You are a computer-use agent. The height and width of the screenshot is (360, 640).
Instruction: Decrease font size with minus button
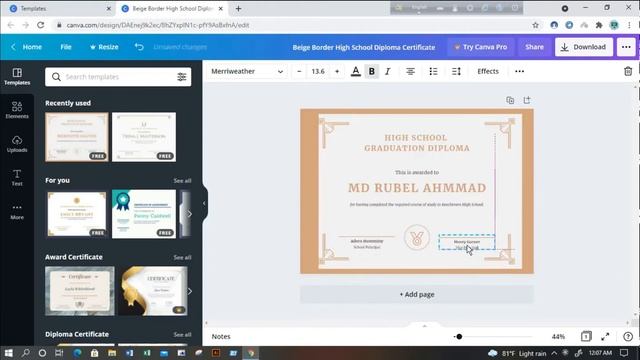(x=299, y=71)
